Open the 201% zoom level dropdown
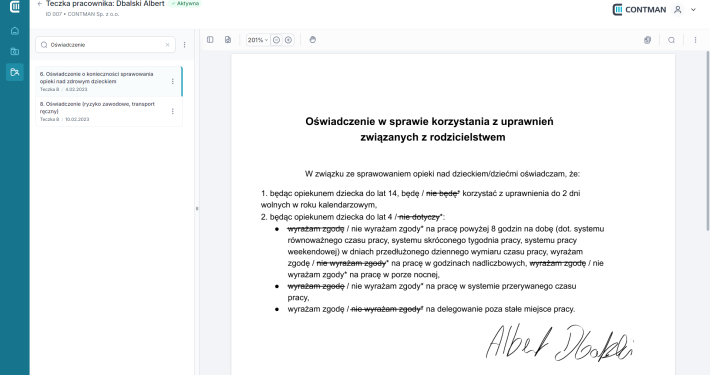 [x=258, y=40]
